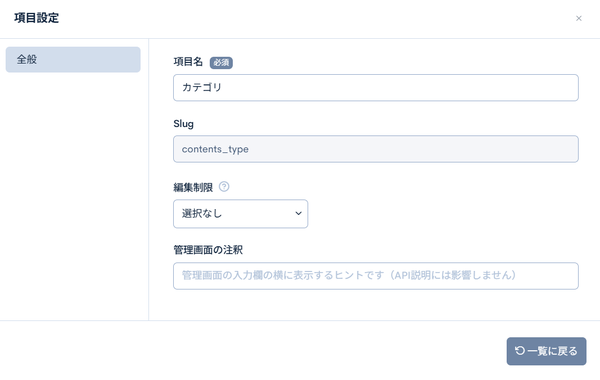Close the 項目設定 dialog
The image size is (600, 380).
[x=579, y=18]
